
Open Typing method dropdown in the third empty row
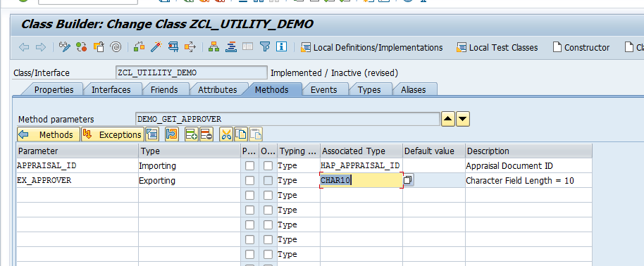pyautogui.click(x=299, y=225)
